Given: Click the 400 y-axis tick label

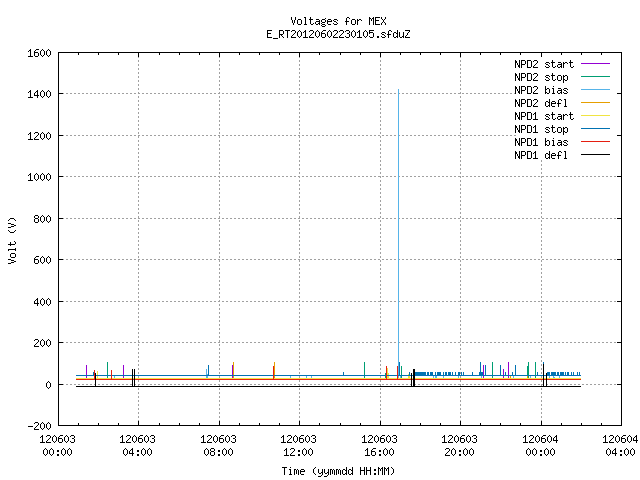Looking at the screenshot, I should tap(42, 302).
